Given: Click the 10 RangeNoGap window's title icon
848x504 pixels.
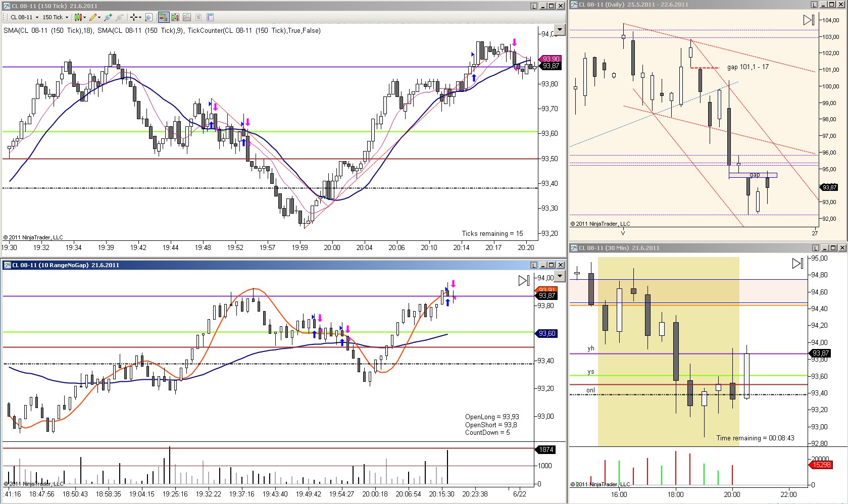Looking at the screenshot, I should tap(7, 265).
